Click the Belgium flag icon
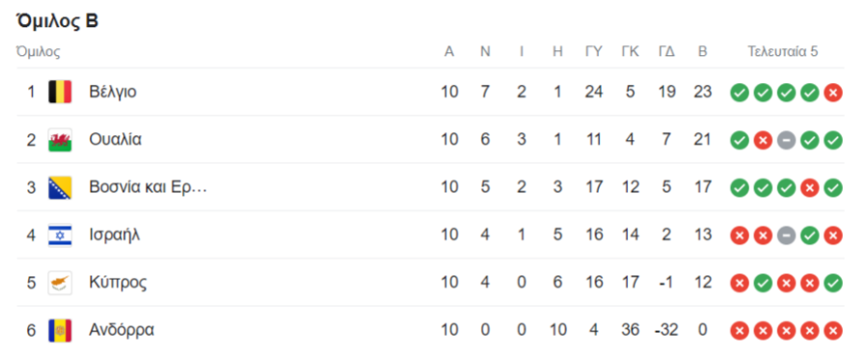 pos(60,92)
